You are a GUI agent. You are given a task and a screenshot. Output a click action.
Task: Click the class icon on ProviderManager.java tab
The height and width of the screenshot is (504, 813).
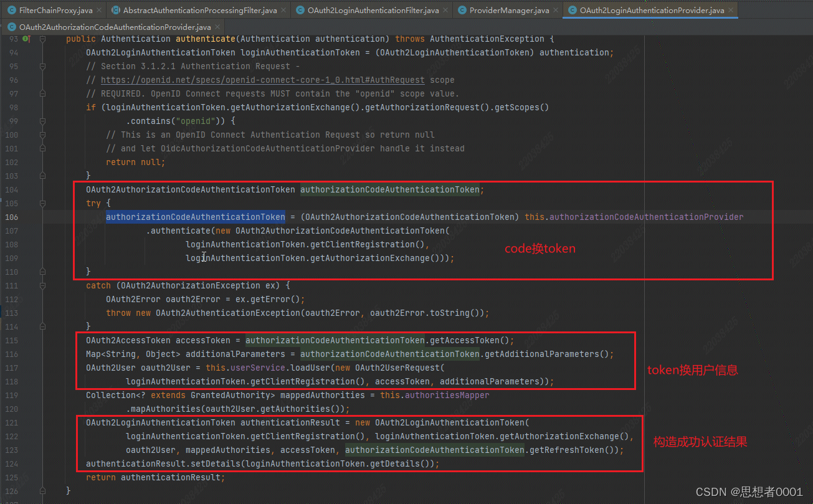463,11
